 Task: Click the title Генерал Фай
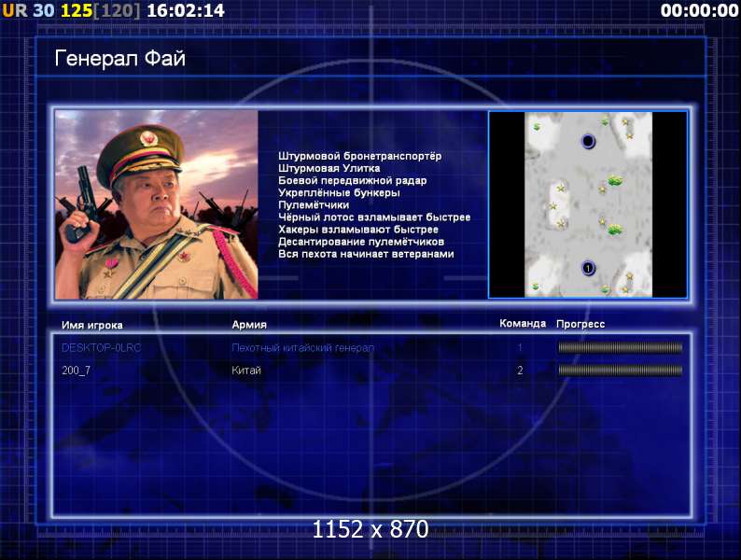[x=120, y=58]
